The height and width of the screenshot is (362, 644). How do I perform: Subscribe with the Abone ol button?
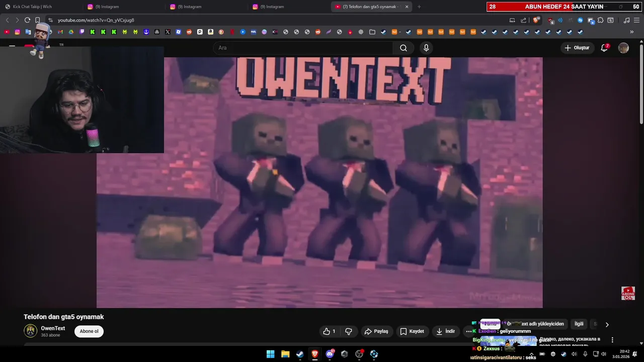pyautogui.click(x=89, y=331)
